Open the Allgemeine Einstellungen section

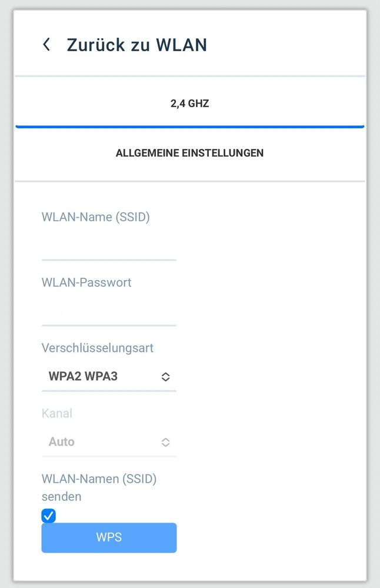point(189,153)
